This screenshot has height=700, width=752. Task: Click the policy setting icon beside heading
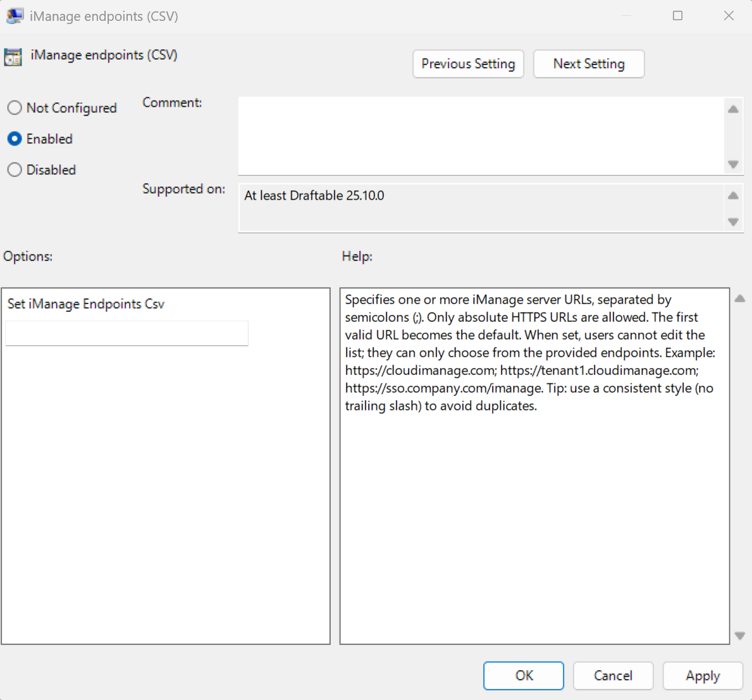point(13,57)
